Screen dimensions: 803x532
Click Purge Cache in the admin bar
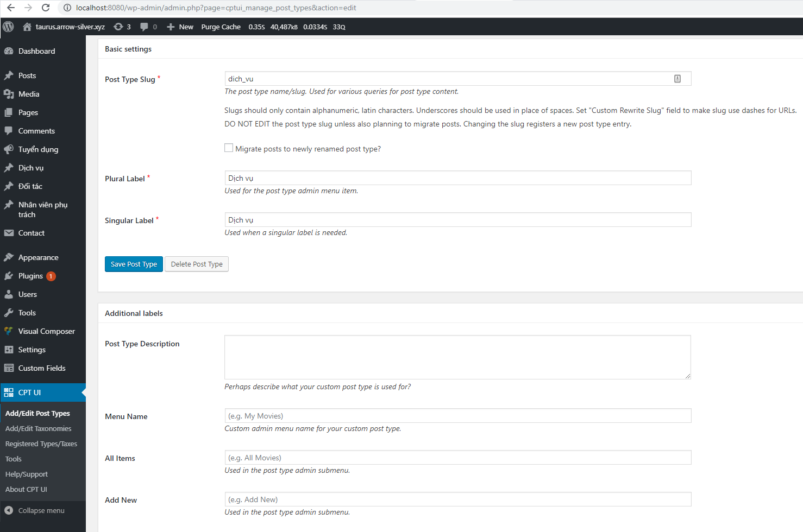(x=221, y=27)
